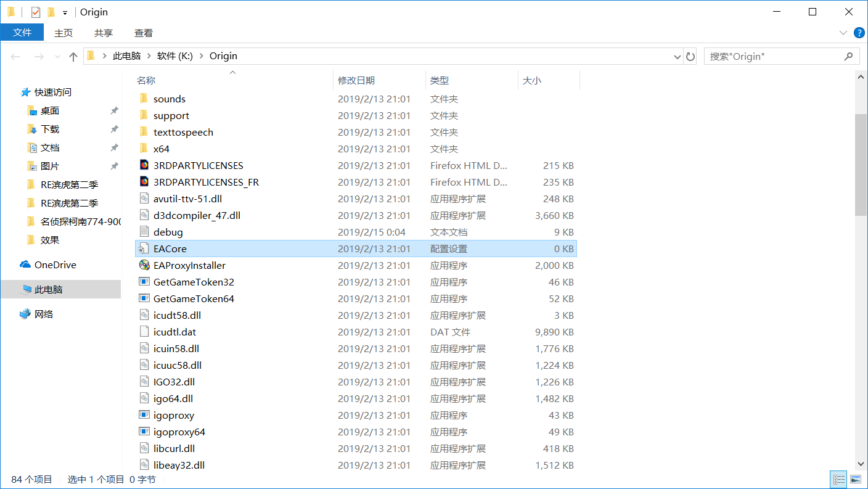Click the igoproxy64 application icon
Screen dimensions: 868x489
[144, 432]
